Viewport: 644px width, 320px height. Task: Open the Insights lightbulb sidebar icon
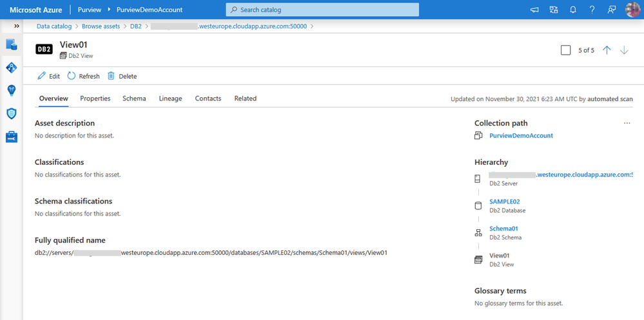(x=12, y=90)
